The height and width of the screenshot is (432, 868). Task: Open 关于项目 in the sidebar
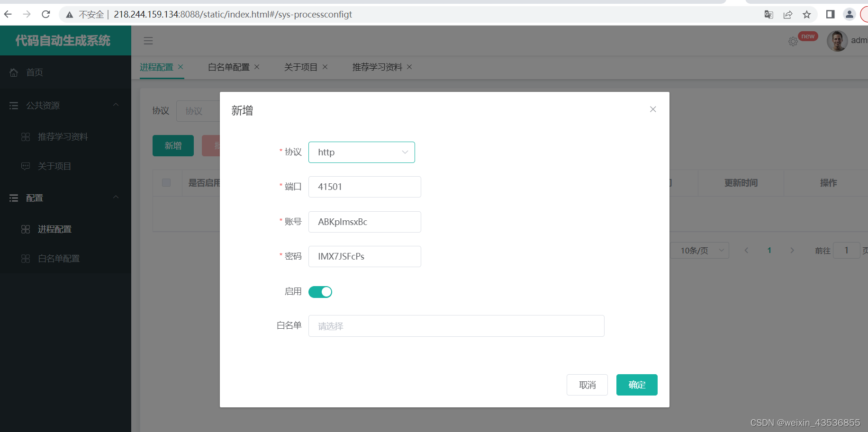click(65, 166)
